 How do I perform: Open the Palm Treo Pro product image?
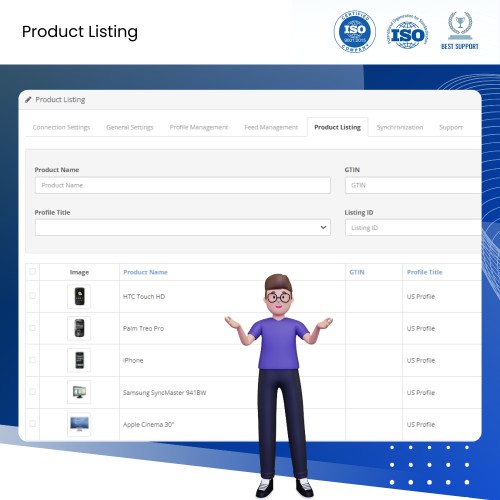point(79,328)
